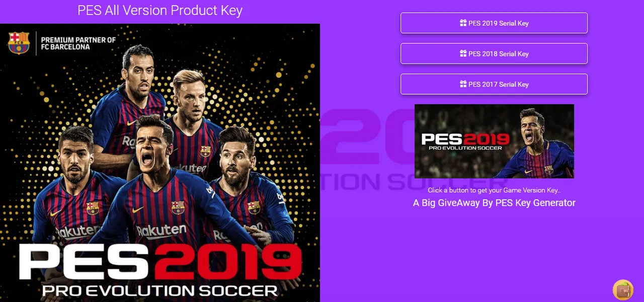The height and width of the screenshot is (302, 644).
Task: Click the PES All Version Product Key heading
Action: 160,10
